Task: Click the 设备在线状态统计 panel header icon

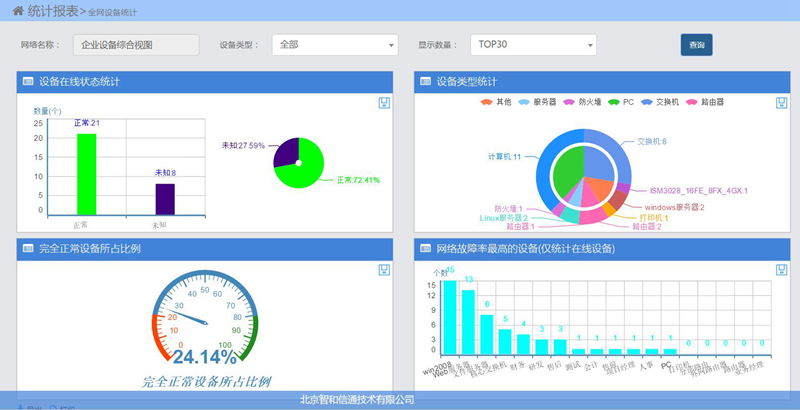Action: 27,81
